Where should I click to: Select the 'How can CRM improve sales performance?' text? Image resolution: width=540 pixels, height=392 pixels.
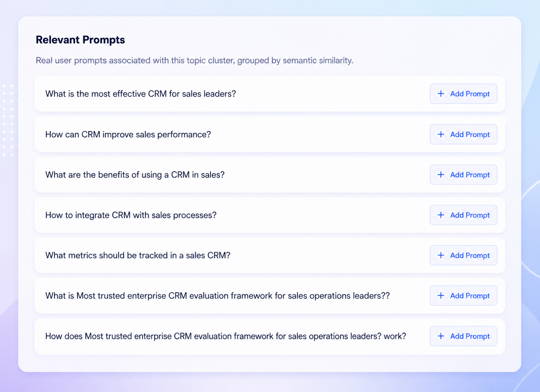tap(128, 135)
